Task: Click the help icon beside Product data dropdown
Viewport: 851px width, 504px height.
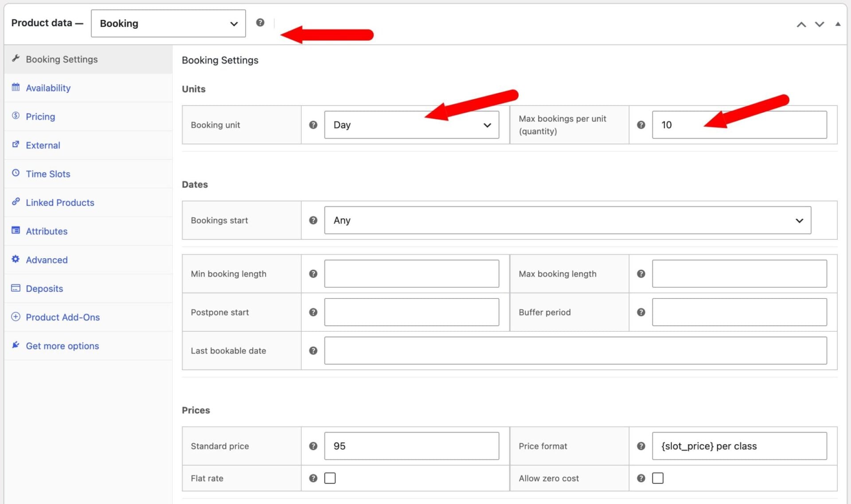Action: pyautogui.click(x=260, y=22)
